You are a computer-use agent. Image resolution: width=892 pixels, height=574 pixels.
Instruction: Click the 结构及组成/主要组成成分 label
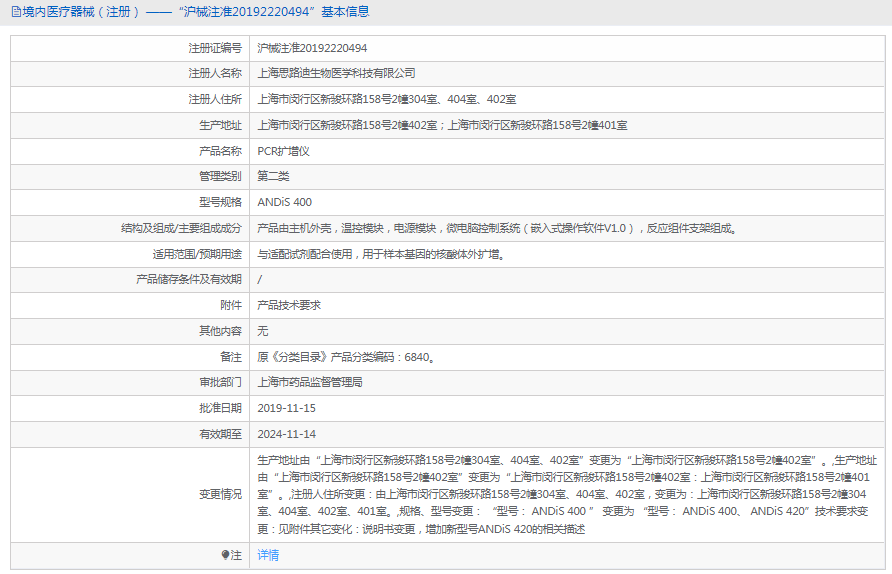(x=181, y=229)
